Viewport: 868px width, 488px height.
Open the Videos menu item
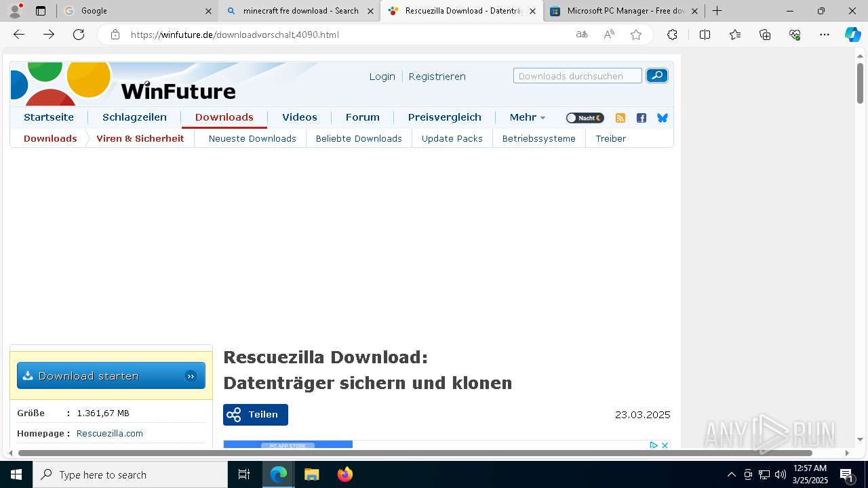(300, 117)
